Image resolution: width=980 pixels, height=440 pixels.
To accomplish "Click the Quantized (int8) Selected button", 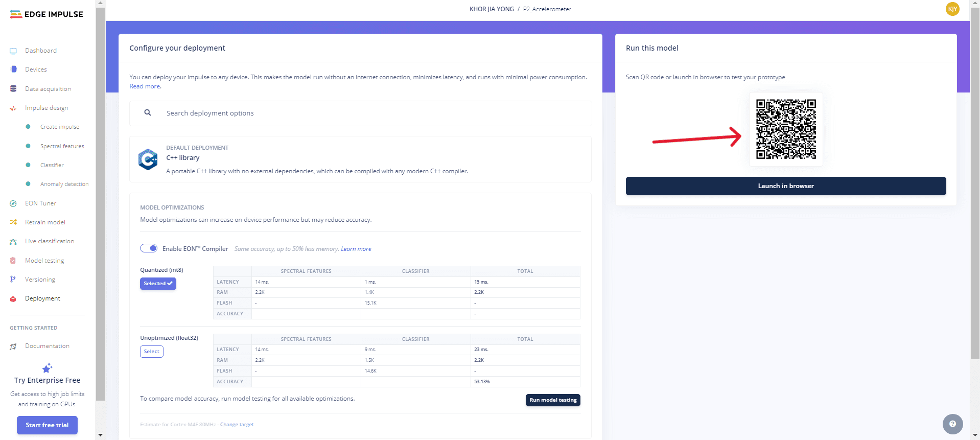I will [x=158, y=284].
